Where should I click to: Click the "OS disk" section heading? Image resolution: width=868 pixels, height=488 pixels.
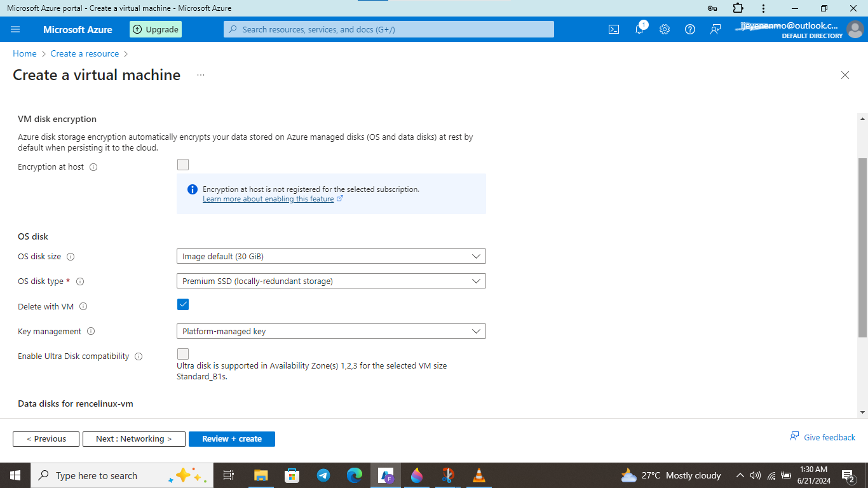pos(33,236)
